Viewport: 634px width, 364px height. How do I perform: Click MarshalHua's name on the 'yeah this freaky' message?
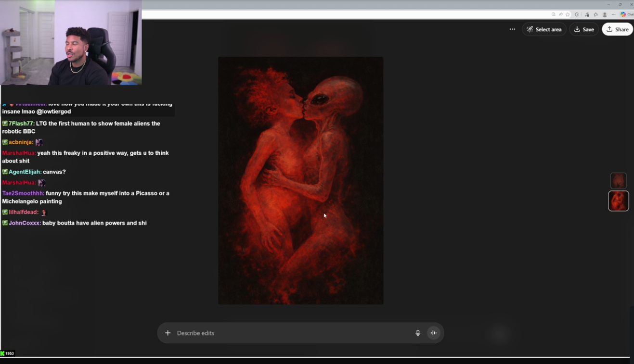[19, 153]
